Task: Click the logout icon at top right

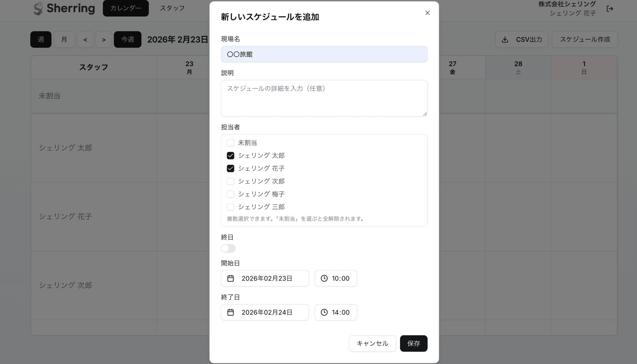Action: click(x=610, y=9)
